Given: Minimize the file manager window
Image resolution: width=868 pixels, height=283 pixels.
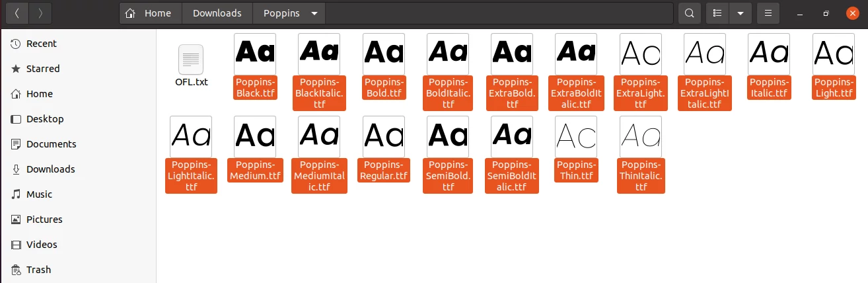Looking at the screenshot, I should 801,13.
